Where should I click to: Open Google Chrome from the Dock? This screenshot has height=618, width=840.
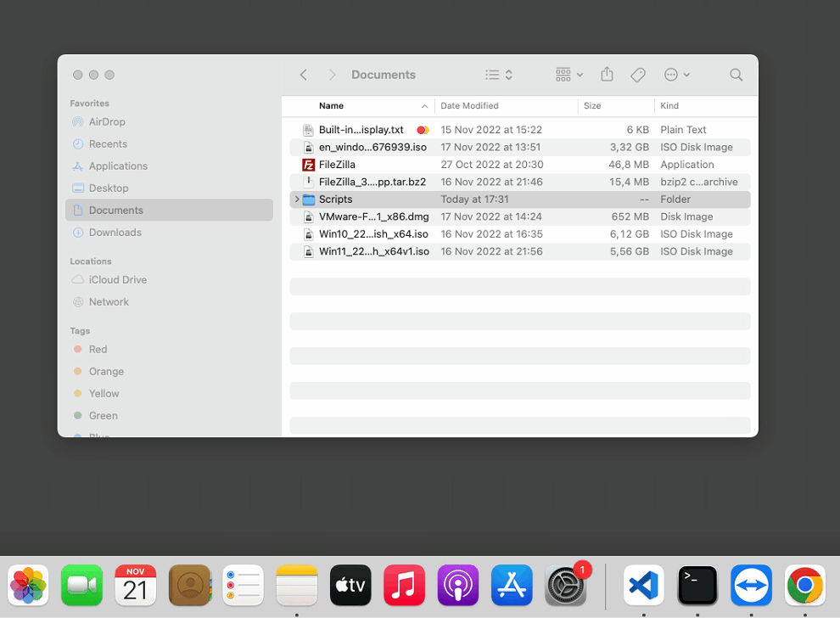coord(804,585)
